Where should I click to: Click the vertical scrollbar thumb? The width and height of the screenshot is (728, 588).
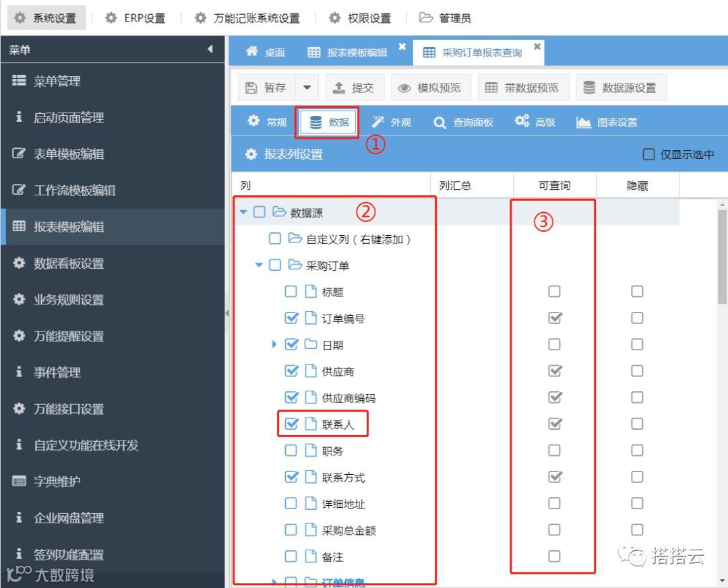tap(723, 257)
